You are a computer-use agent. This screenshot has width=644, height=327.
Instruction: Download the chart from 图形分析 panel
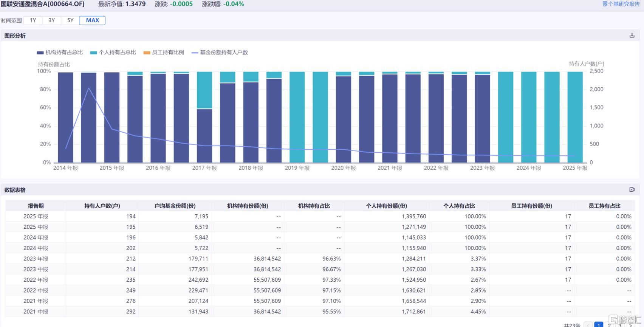632,36
